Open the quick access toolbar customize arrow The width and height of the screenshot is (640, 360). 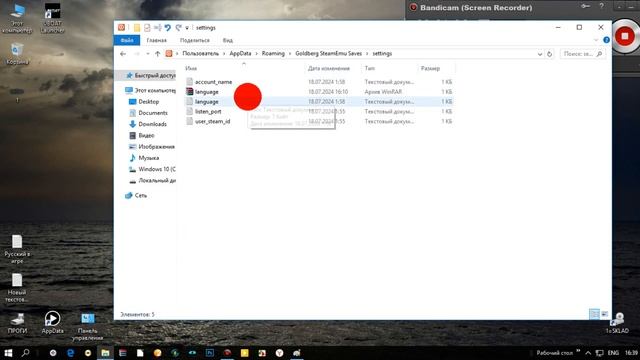(x=187, y=28)
